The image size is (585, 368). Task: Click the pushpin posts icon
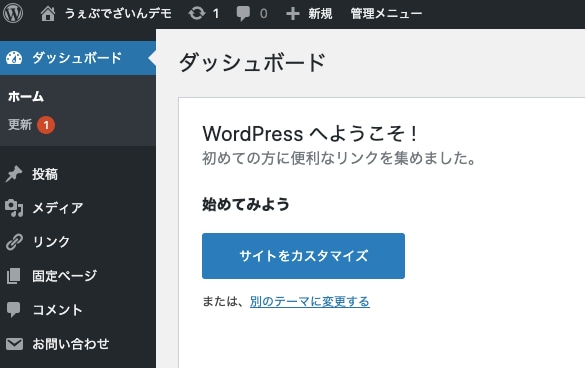(x=14, y=174)
